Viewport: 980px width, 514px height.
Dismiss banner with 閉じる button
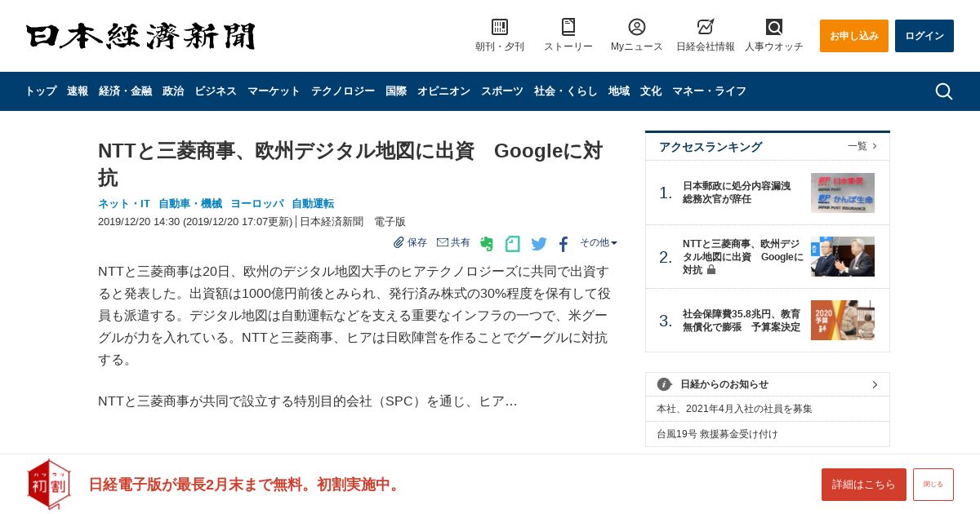coord(933,485)
